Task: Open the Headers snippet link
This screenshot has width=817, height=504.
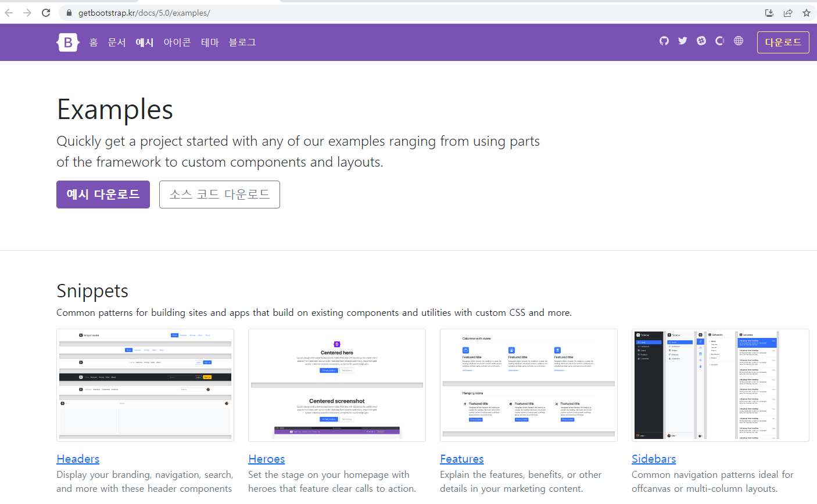Action: (78, 459)
